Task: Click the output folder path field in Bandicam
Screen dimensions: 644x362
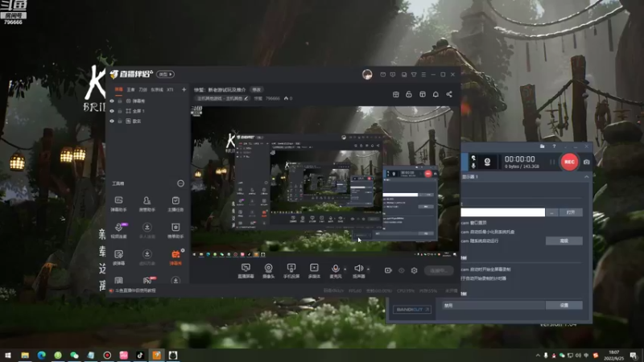Action: [x=502, y=212]
